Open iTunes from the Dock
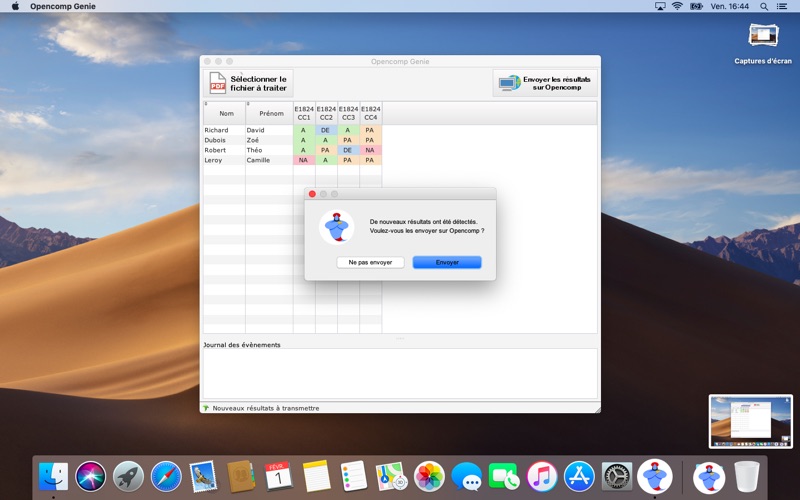This screenshot has height=500, width=800. [x=542, y=477]
